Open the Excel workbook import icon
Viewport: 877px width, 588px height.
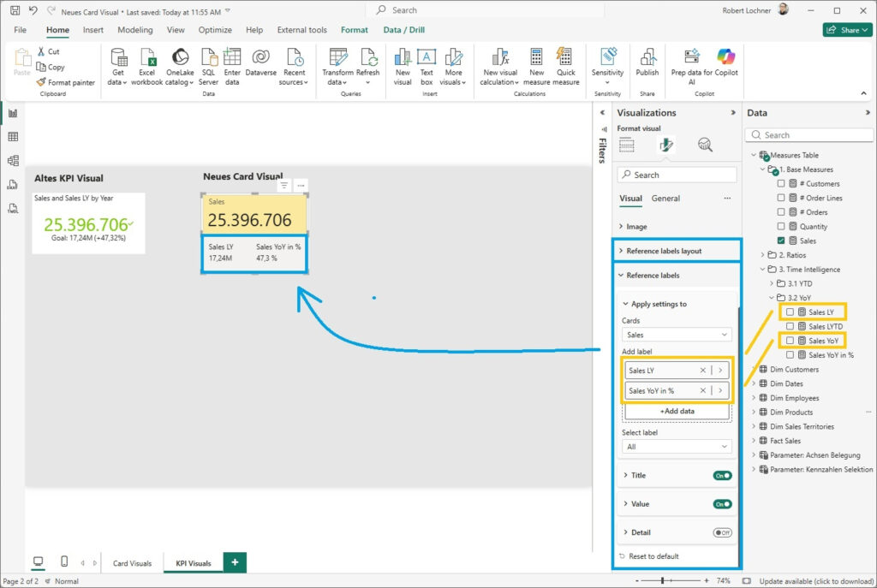click(146, 58)
